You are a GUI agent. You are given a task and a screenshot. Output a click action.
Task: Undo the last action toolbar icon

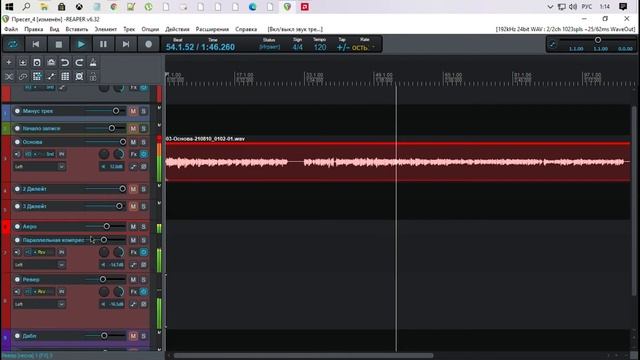65,62
